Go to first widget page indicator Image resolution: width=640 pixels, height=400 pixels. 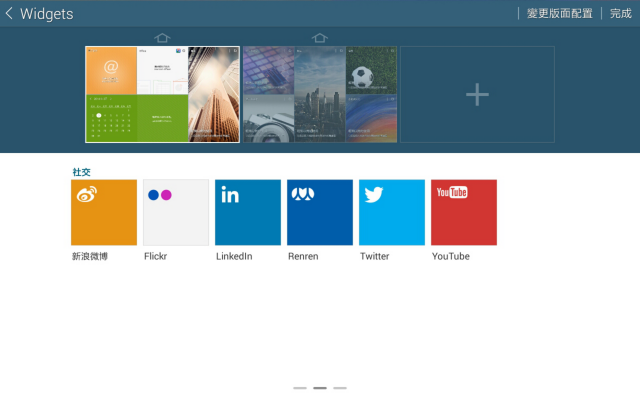click(300, 388)
